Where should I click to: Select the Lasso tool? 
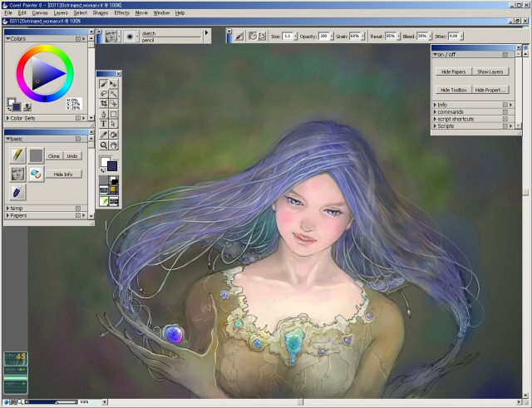click(x=104, y=94)
